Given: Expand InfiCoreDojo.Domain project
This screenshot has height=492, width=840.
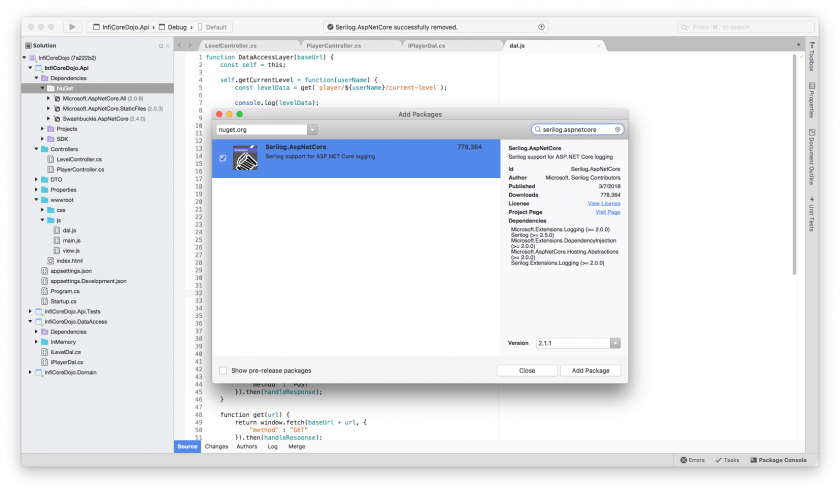Looking at the screenshot, I should (x=30, y=372).
